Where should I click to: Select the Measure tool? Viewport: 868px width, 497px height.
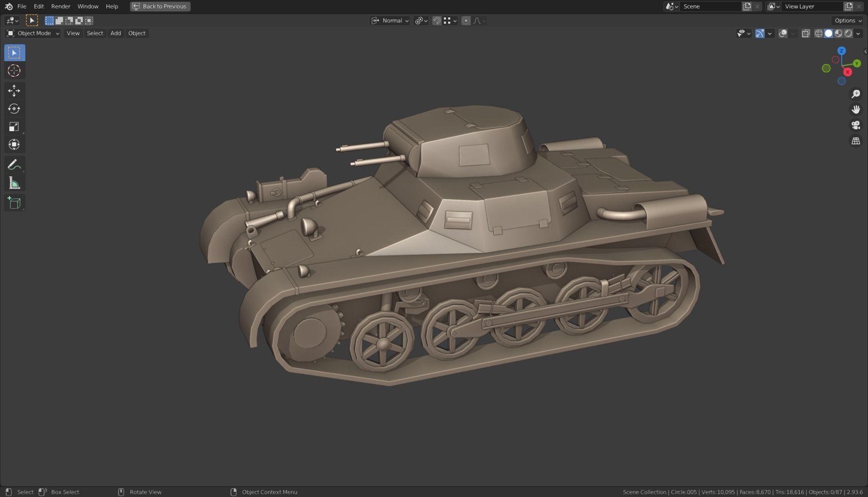[14, 183]
